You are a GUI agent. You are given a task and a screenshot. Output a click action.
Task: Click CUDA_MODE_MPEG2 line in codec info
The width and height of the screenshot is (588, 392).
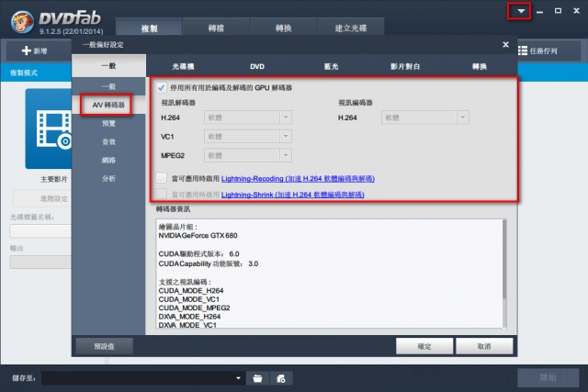pyautogui.click(x=194, y=308)
